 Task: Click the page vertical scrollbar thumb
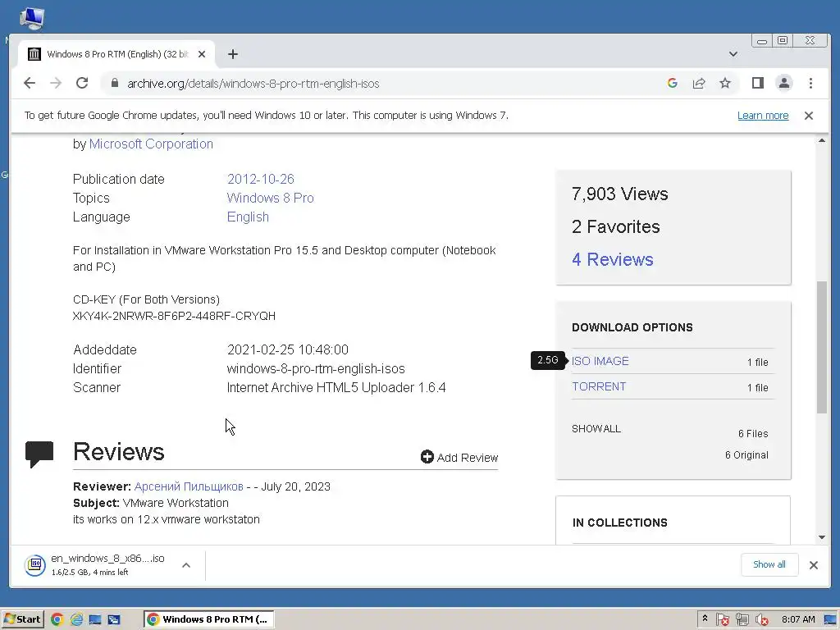click(822, 347)
